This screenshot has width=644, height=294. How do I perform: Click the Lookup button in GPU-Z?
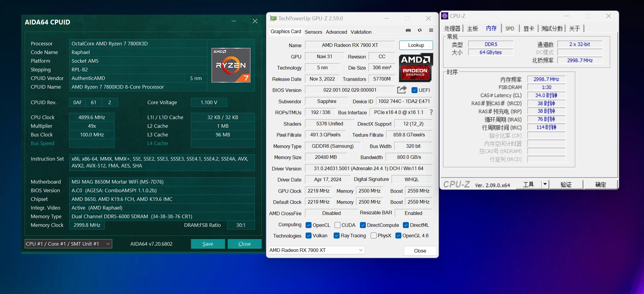click(x=416, y=45)
